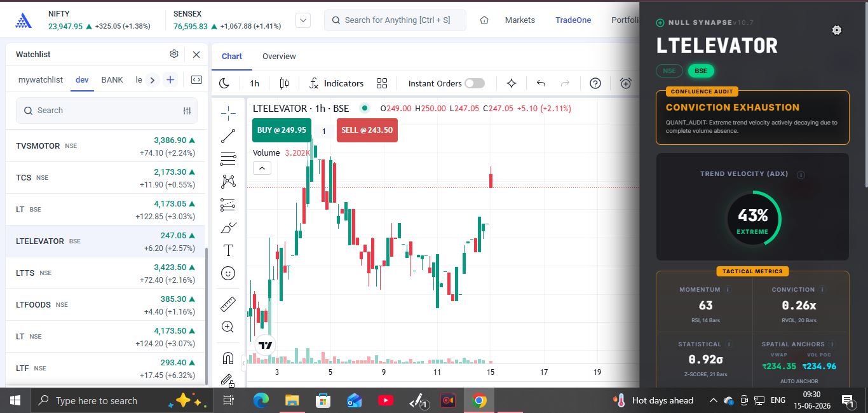Image resolution: width=868 pixels, height=413 pixels.
Task: Open watchlist search filter options icon
Action: coord(187,111)
